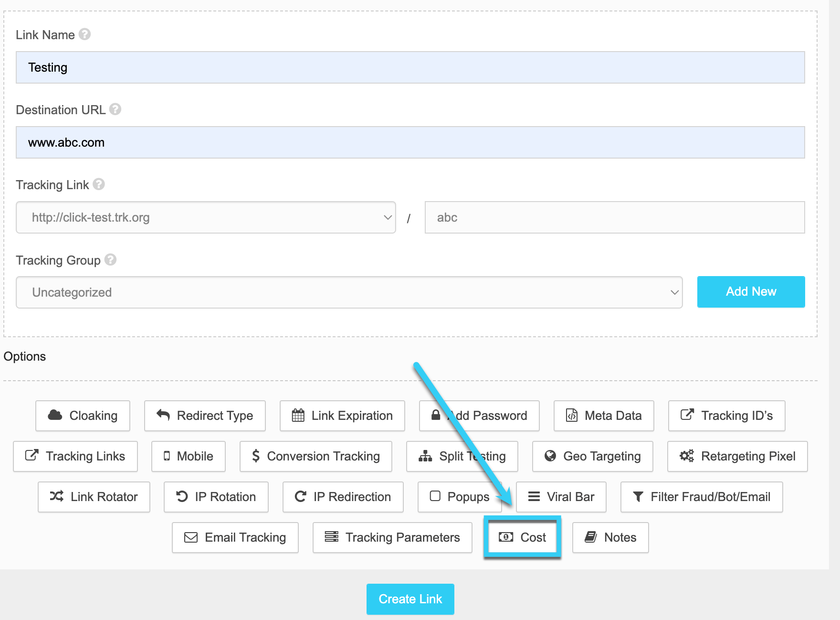Click the envelope icon on Email Tracking
Screen dimensions: 840x620
[191, 537]
